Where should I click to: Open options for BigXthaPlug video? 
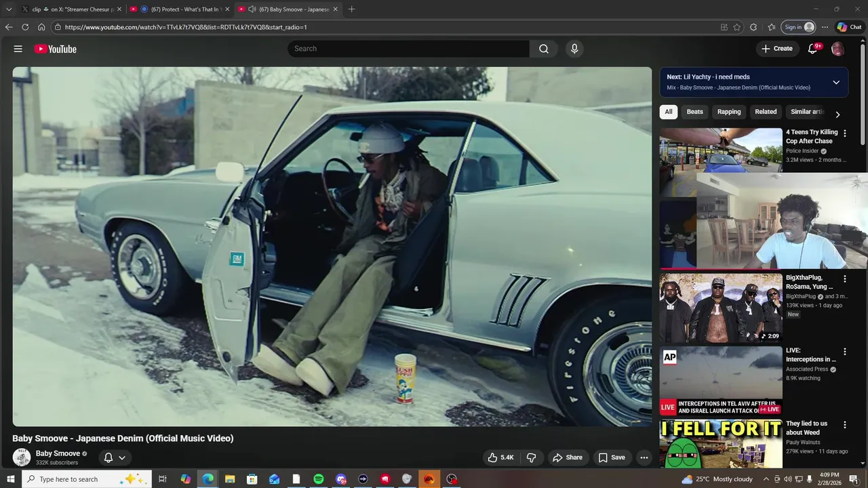(845, 279)
